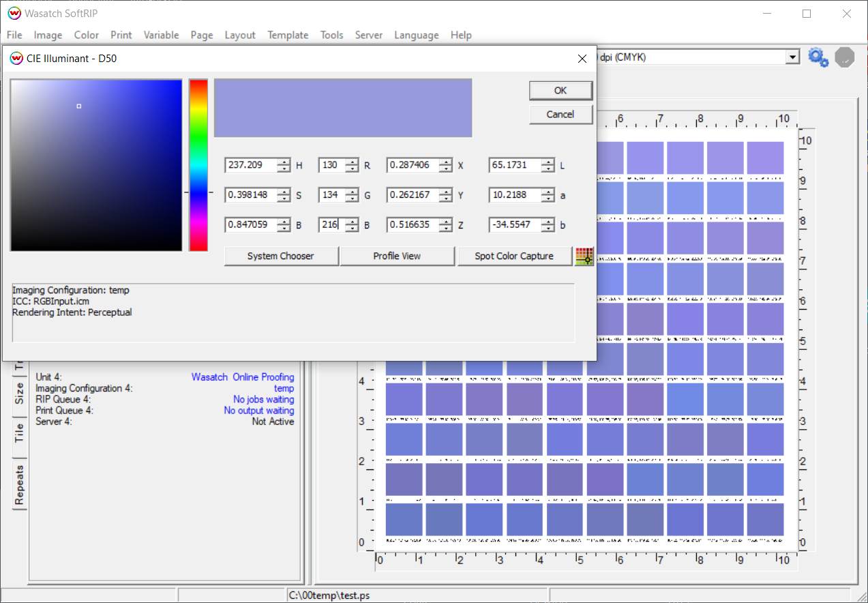Click the spot color capture grid icon
Viewport: 868px width, 603px height.
584,256
